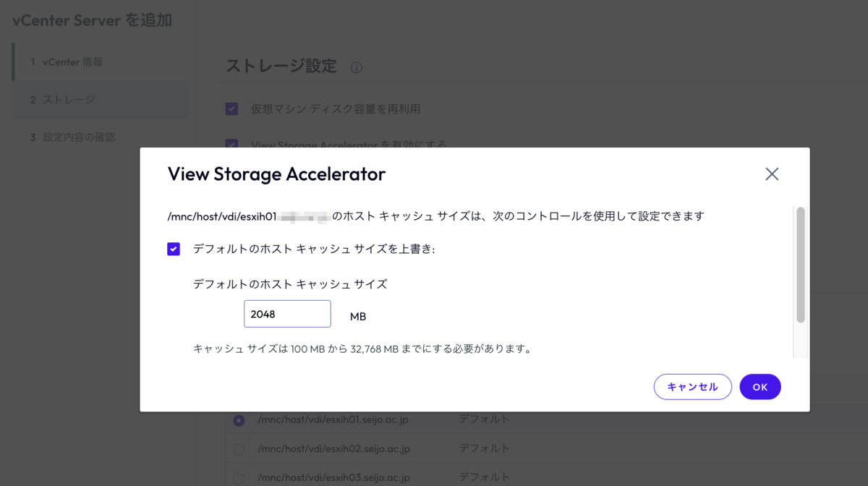Toggle デフォルトのホスト キャッシュ サイズを上書き checkbox

[x=174, y=249]
